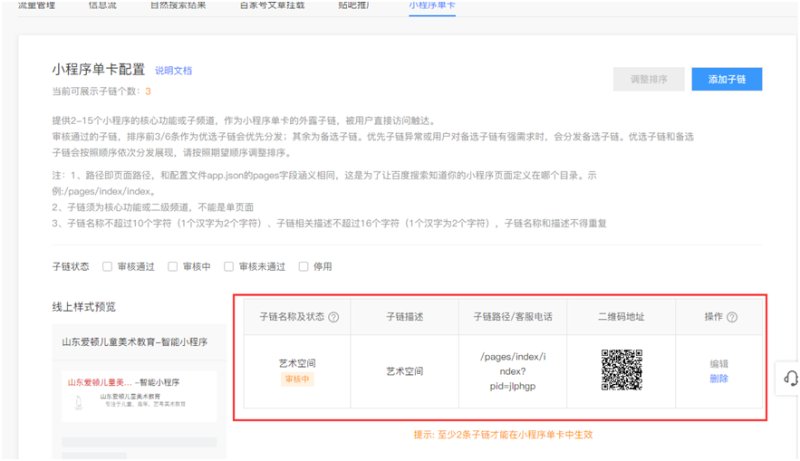Enable the 审核未通过 checkbox

click(x=230, y=267)
